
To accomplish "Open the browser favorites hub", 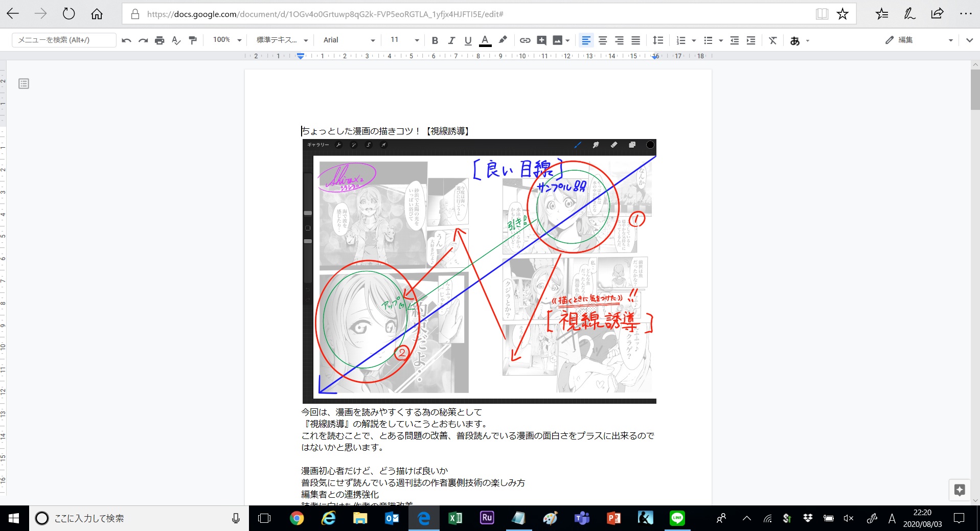I will point(882,14).
